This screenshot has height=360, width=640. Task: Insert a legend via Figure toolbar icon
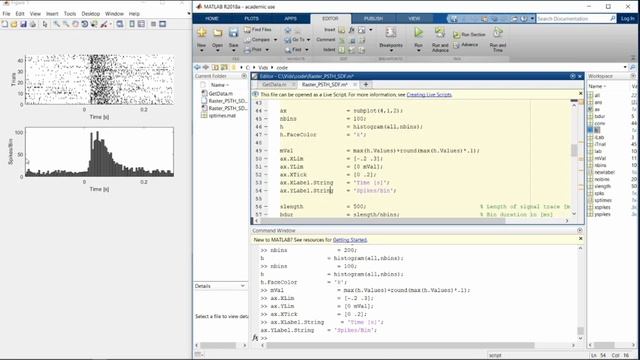pyautogui.click(x=141, y=24)
